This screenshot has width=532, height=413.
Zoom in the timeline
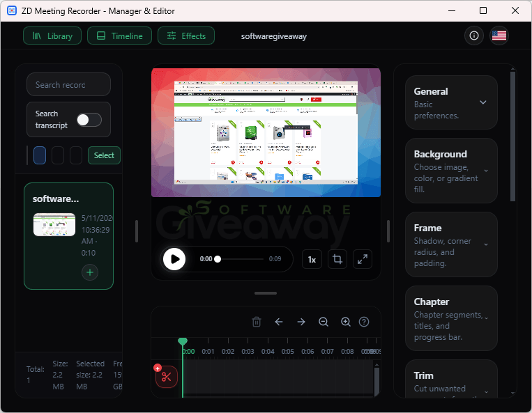pos(345,322)
